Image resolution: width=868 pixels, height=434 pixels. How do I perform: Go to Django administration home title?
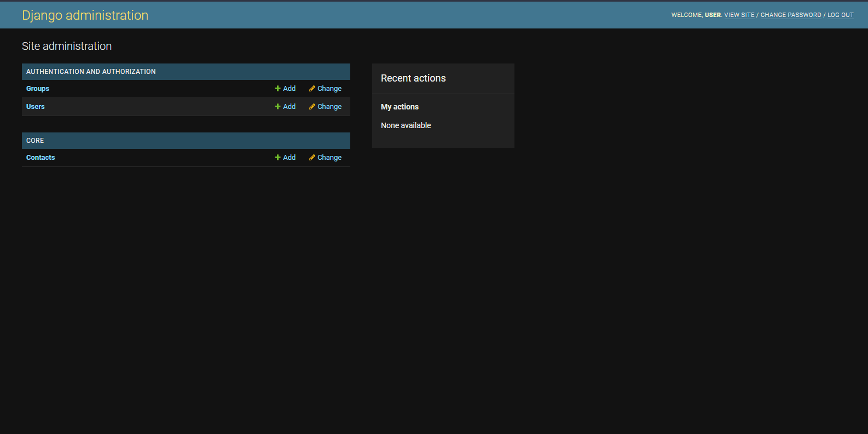tap(85, 15)
